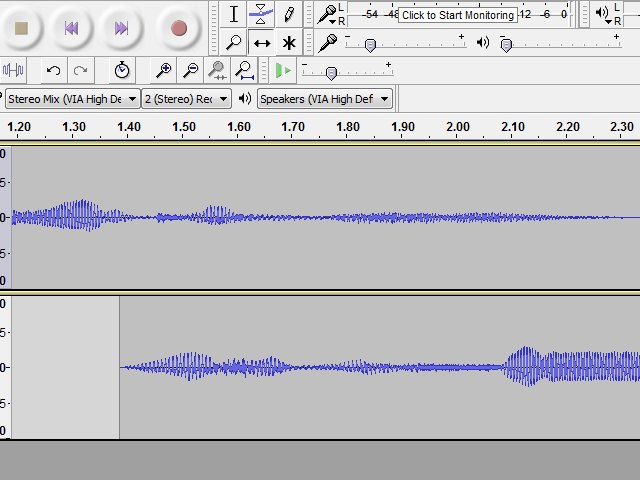The width and height of the screenshot is (640, 480).
Task: Pick the Draw pencil tool
Action: (289, 14)
